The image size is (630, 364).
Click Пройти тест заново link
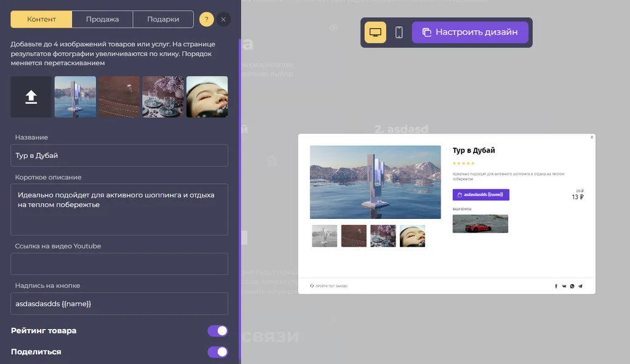pos(329,286)
